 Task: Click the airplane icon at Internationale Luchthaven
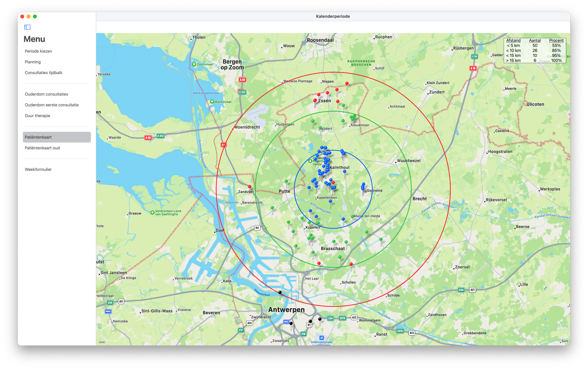point(322,338)
